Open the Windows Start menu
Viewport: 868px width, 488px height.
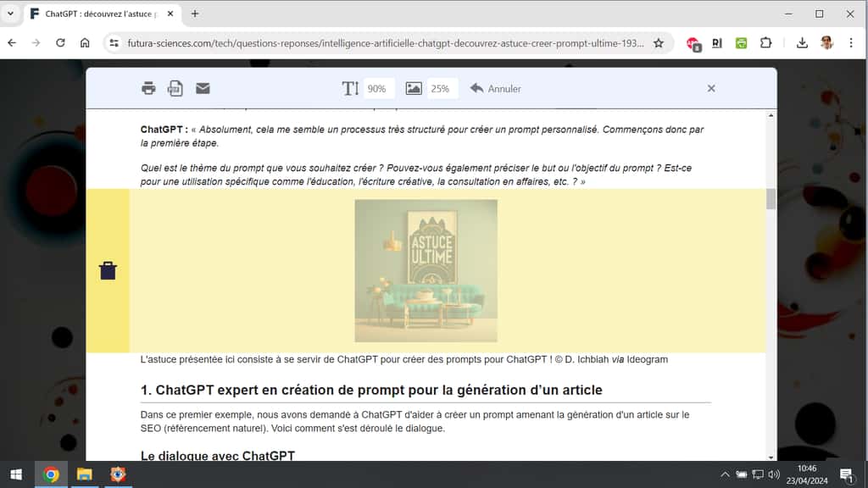click(16, 474)
